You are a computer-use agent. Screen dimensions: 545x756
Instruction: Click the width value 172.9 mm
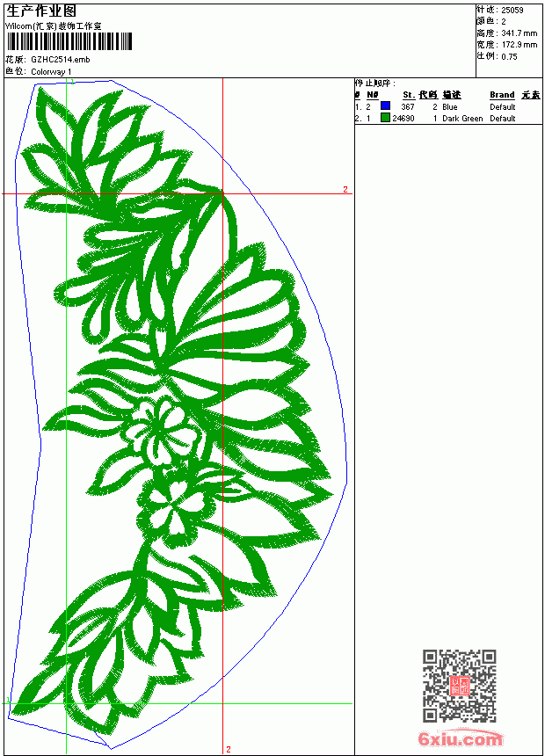pyautogui.click(x=519, y=45)
